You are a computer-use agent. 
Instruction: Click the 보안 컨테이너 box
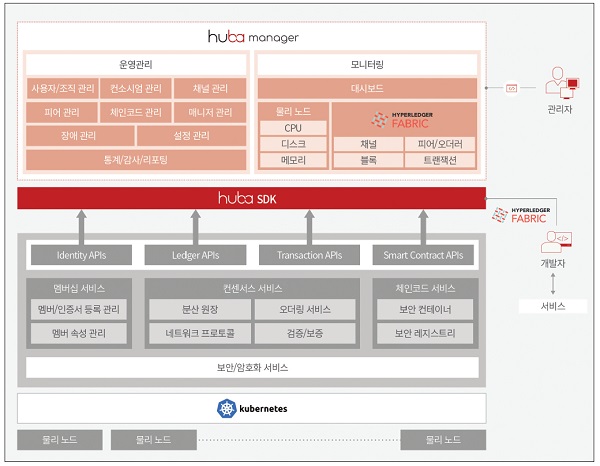click(x=425, y=309)
